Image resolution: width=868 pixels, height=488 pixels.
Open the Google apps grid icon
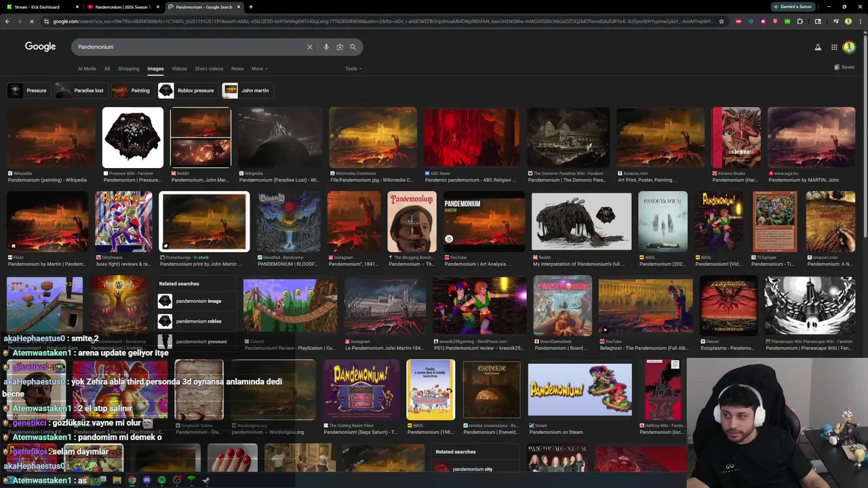coord(834,47)
